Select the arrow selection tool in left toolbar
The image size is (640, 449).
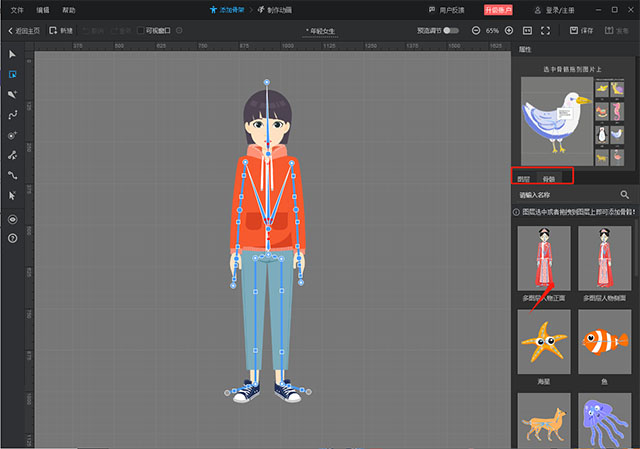13,53
